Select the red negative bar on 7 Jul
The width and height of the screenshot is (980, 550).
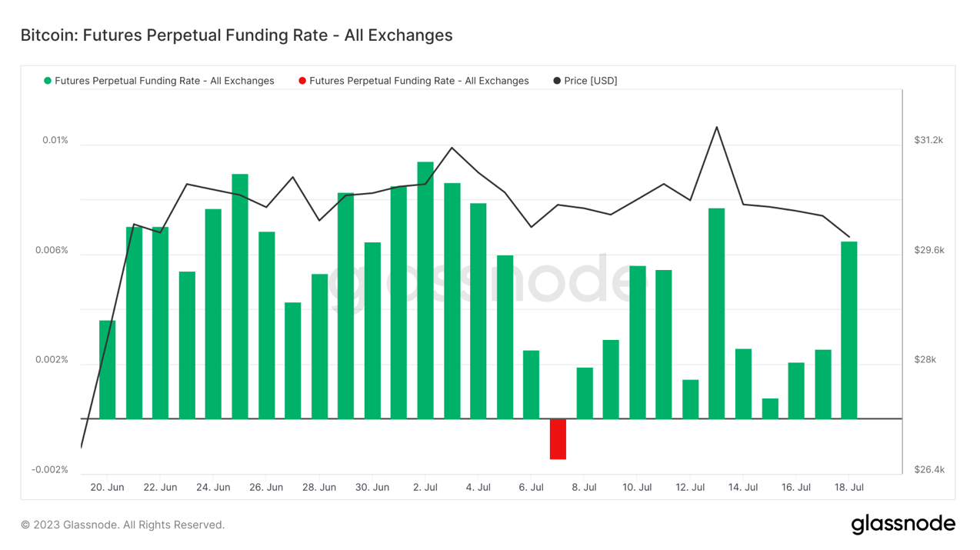(558, 439)
